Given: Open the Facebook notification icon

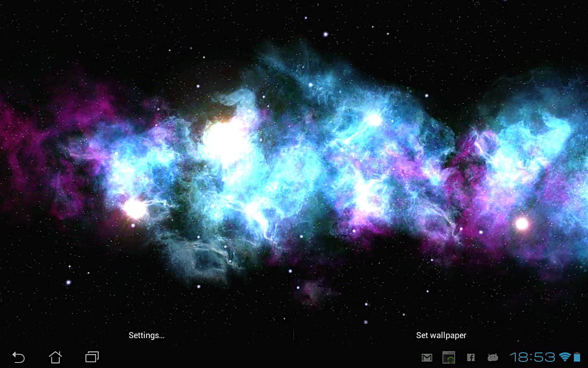Looking at the screenshot, I should 470,357.
